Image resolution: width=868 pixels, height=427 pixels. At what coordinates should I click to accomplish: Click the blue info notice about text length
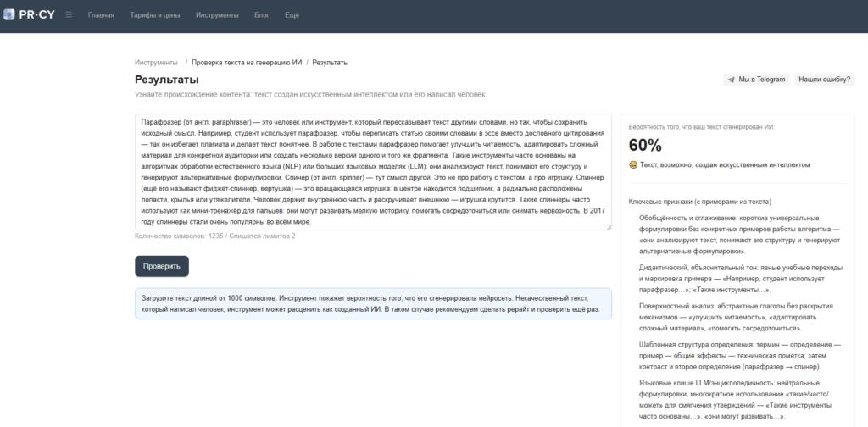coord(373,303)
